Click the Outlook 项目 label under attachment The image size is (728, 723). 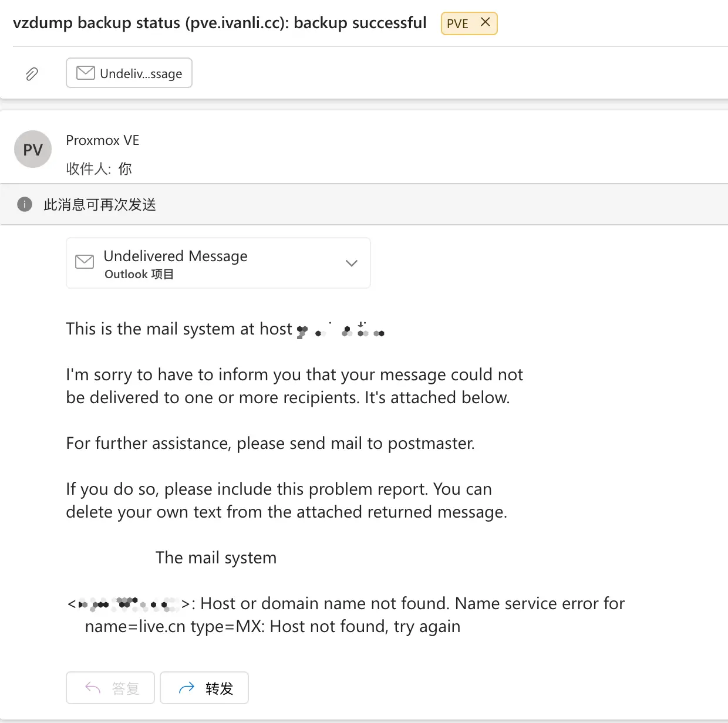pos(139,274)
